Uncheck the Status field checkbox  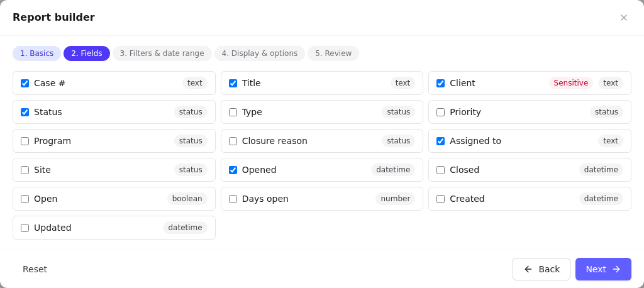click(x=25, y=112)
